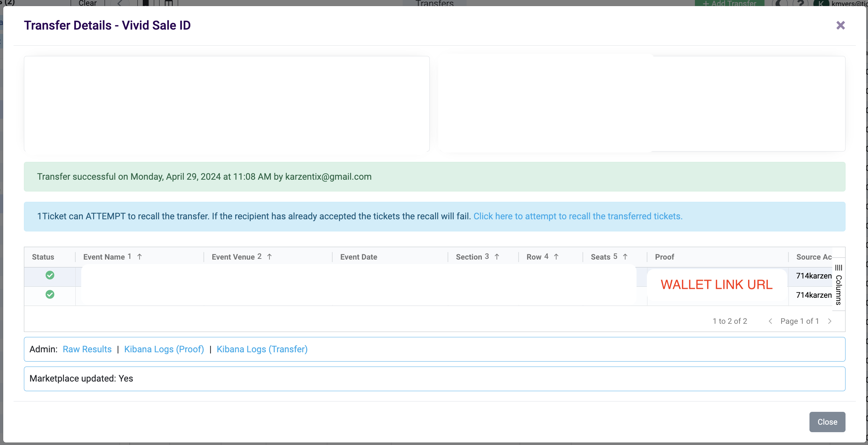Sort by Seats column arrow
The width and height of the screenshot is (868, 445).
tap(625, 257)
